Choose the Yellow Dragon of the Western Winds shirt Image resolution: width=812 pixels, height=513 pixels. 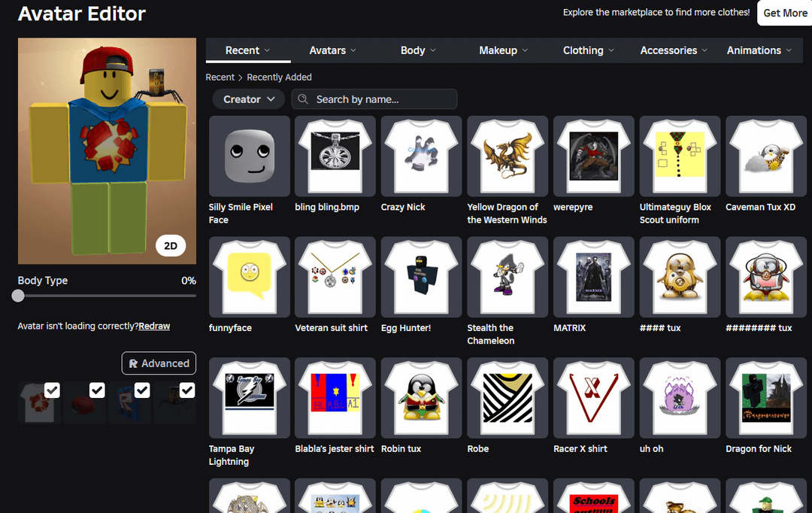click(x=507, y=156)
